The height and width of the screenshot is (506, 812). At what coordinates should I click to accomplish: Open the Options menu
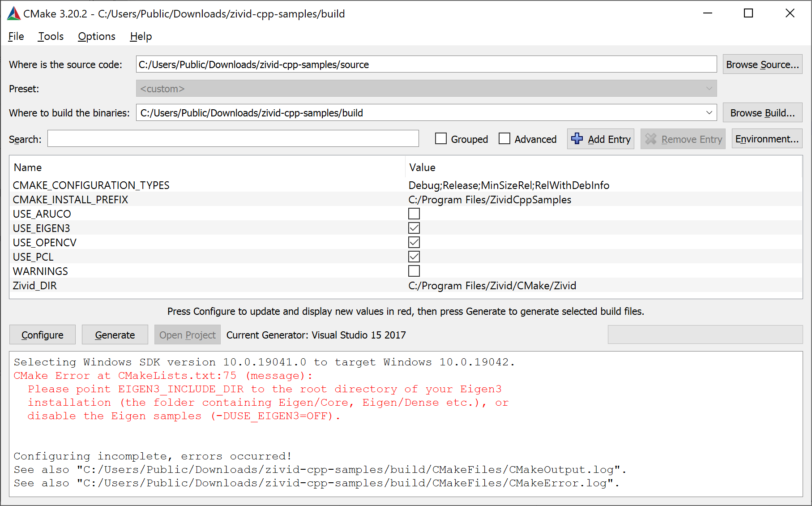[97, 36]
